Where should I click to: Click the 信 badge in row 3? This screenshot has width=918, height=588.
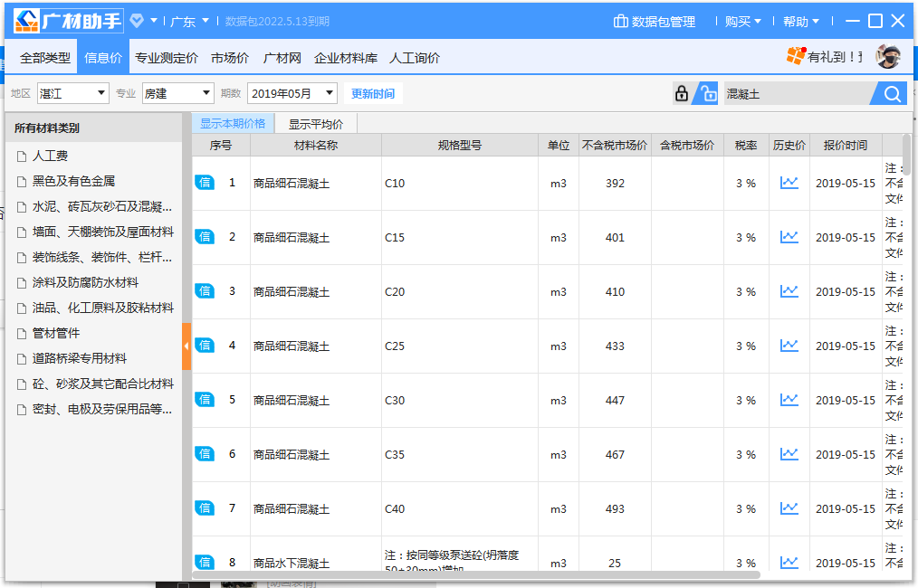(205, 291)
